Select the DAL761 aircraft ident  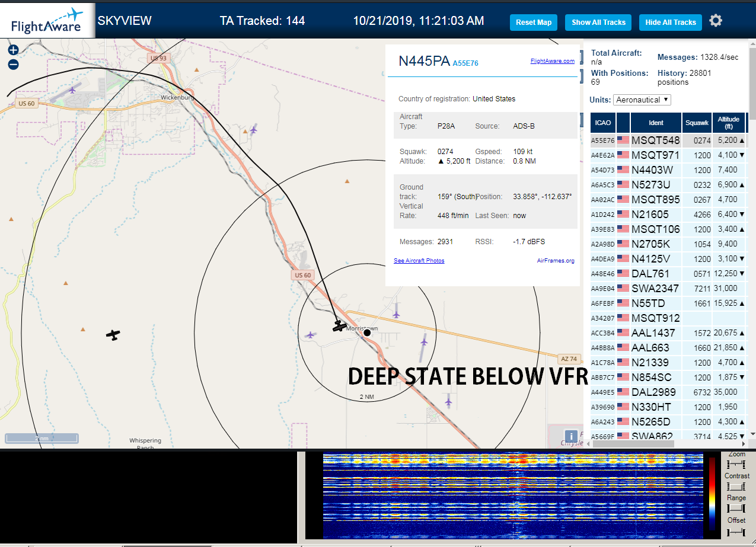click(650, 274)
